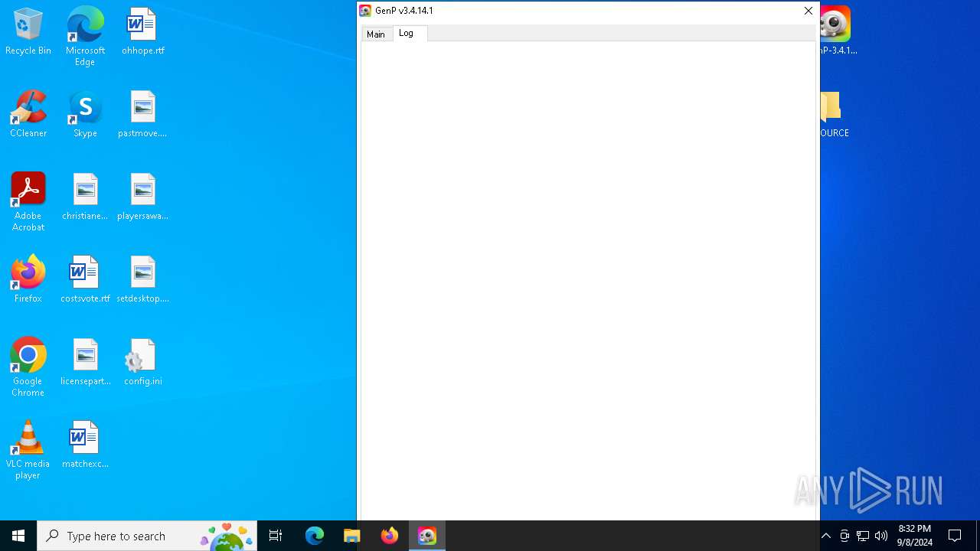Select the licensepart image file on desktop

85,362
